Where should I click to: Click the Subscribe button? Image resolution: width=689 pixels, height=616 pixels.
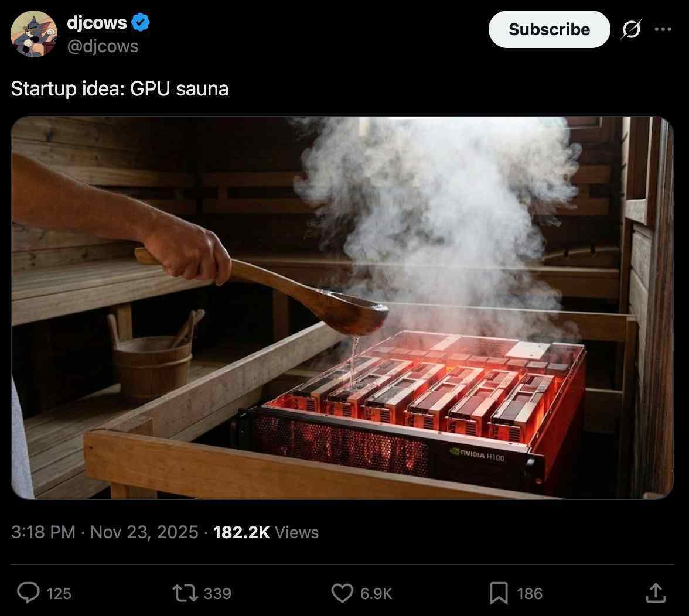pyautogui.click(x=549, y=29)
